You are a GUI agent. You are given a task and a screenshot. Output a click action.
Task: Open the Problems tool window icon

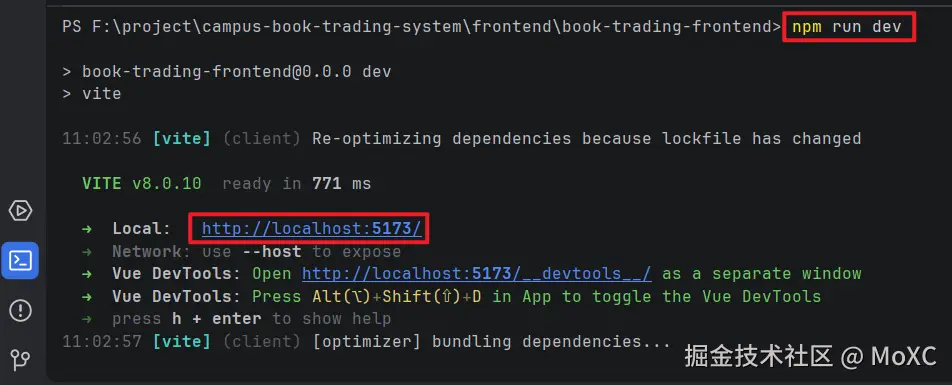(x=20, y=311)
